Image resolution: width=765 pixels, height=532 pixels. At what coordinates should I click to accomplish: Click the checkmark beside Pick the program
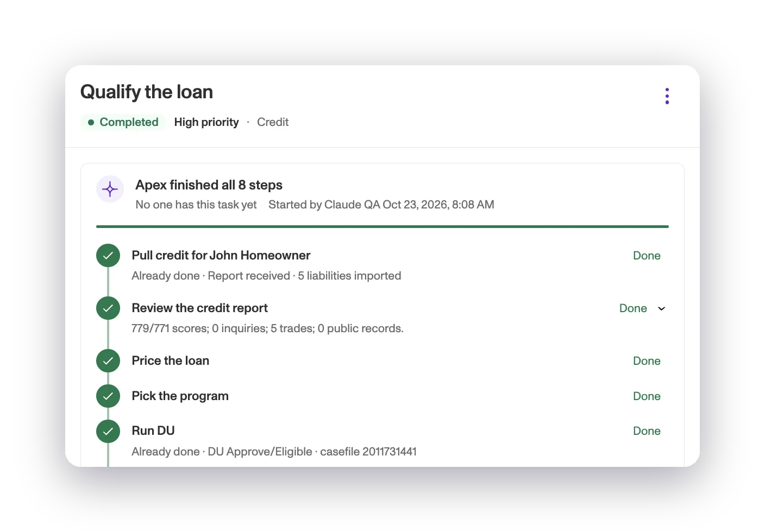point(108,396)
